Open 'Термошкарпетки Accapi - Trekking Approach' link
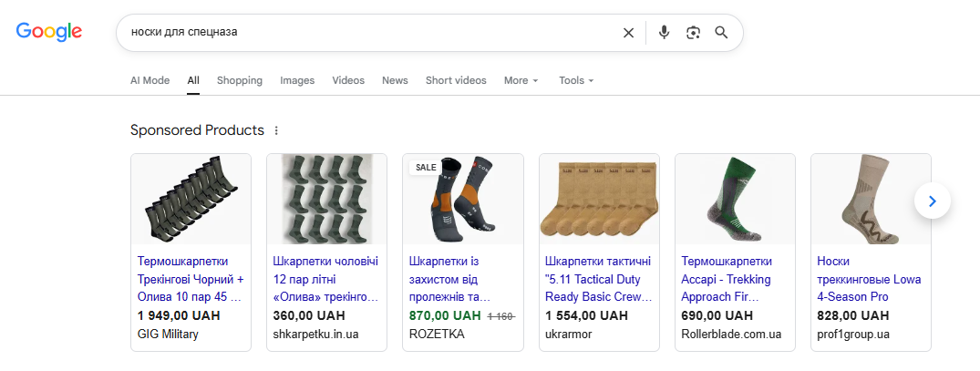The width and height of the screenshot is (980, 371). [727, 279]
